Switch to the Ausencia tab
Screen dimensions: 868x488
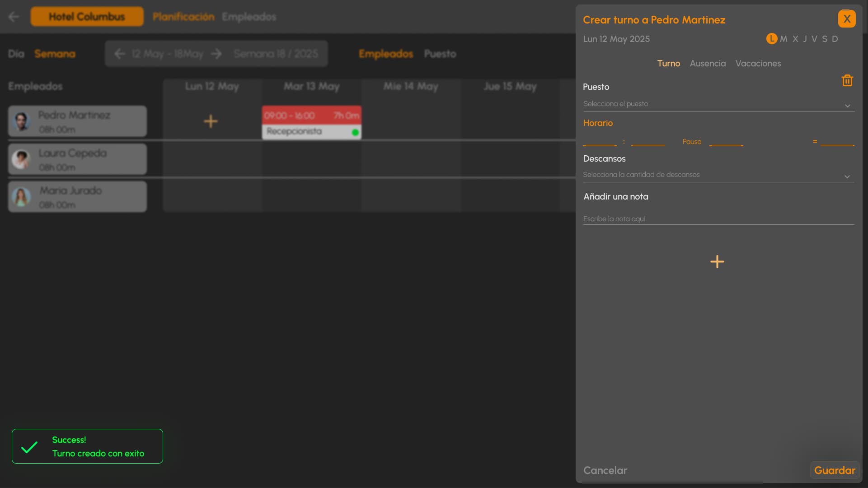(708, 64)
